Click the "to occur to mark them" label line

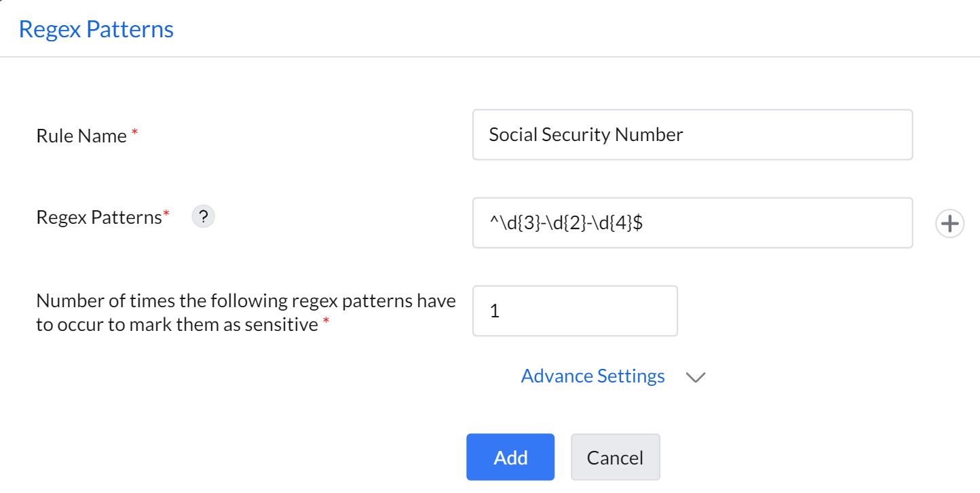coord(176,325)
